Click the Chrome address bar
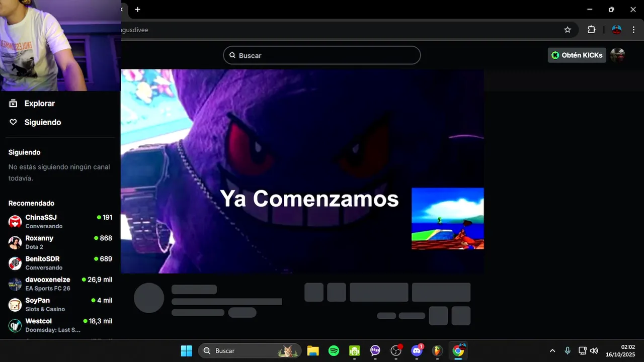This screenshot has width=644, height=362. [x=342, y=30]
